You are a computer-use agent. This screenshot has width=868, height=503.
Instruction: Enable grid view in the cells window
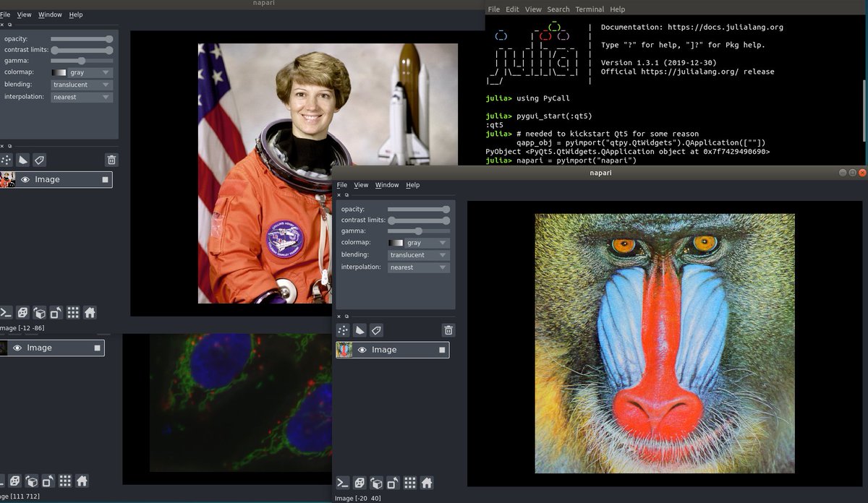pyautogui.click(x=65, y=481)
